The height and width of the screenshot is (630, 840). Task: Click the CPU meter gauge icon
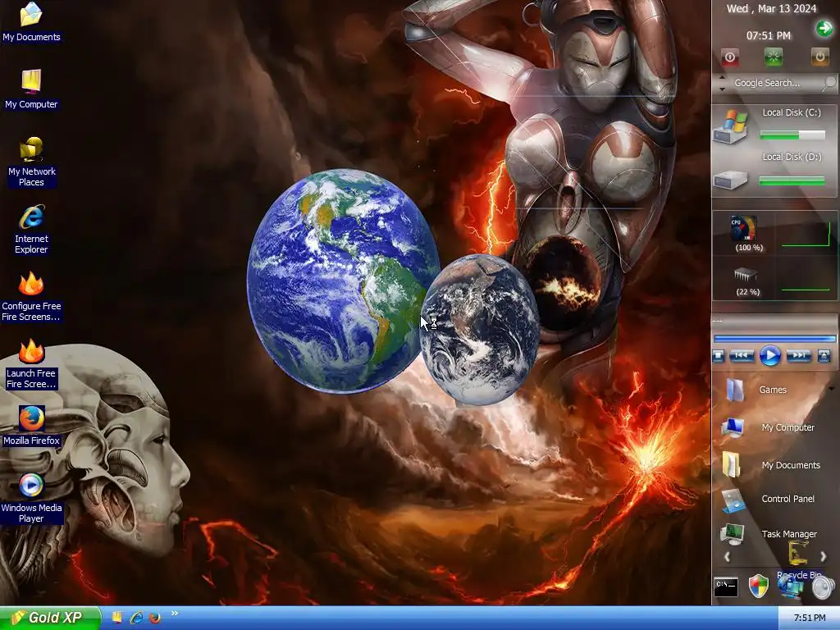pos(743,229)
